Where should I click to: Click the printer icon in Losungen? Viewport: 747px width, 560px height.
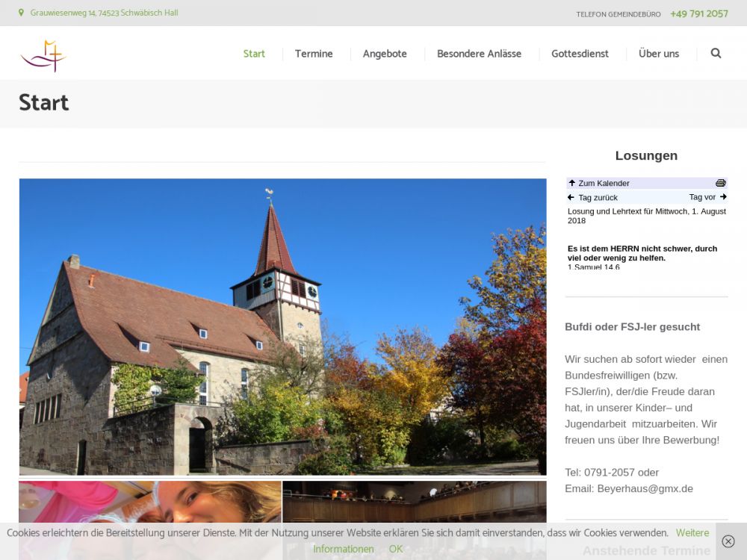(720, 183)
